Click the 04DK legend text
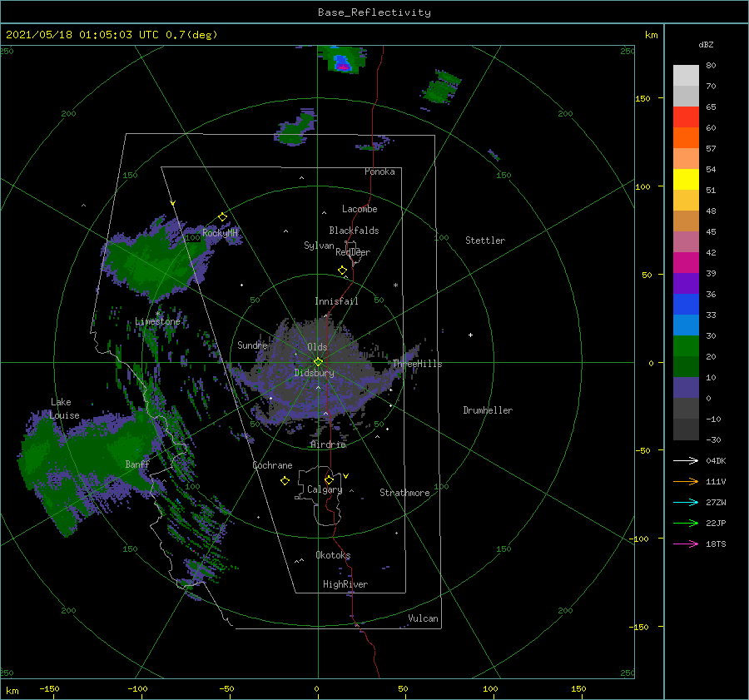The image size is (749, 700). 716,460
